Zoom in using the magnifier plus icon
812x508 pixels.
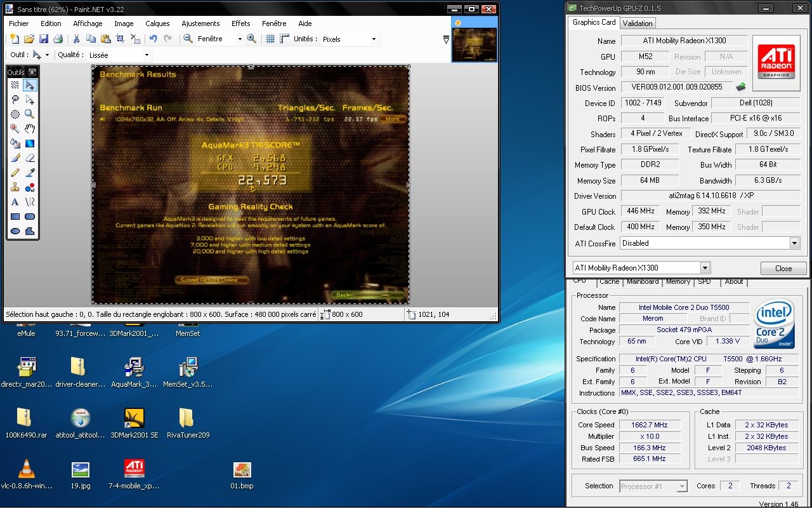coord(252,39)
